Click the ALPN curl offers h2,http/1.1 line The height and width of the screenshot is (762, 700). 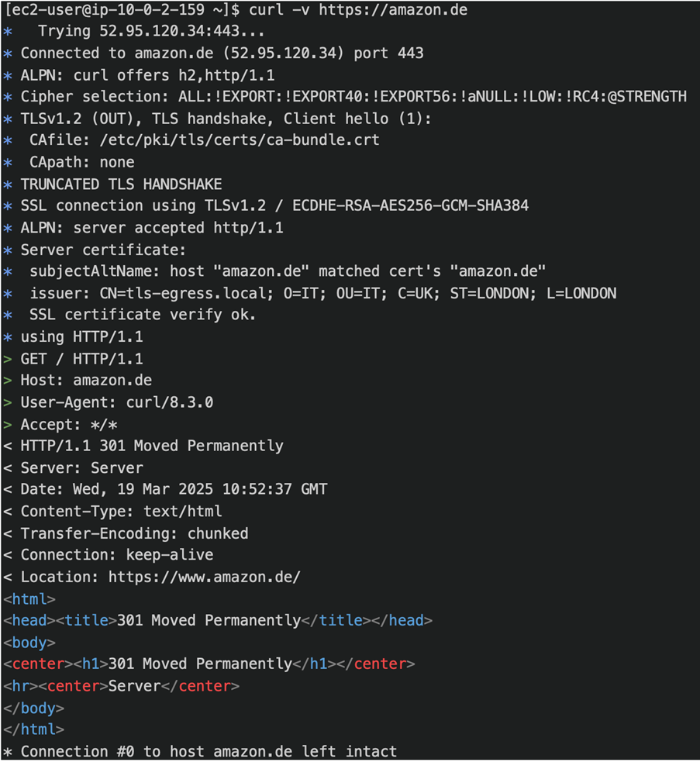click(x=147, y=75)
